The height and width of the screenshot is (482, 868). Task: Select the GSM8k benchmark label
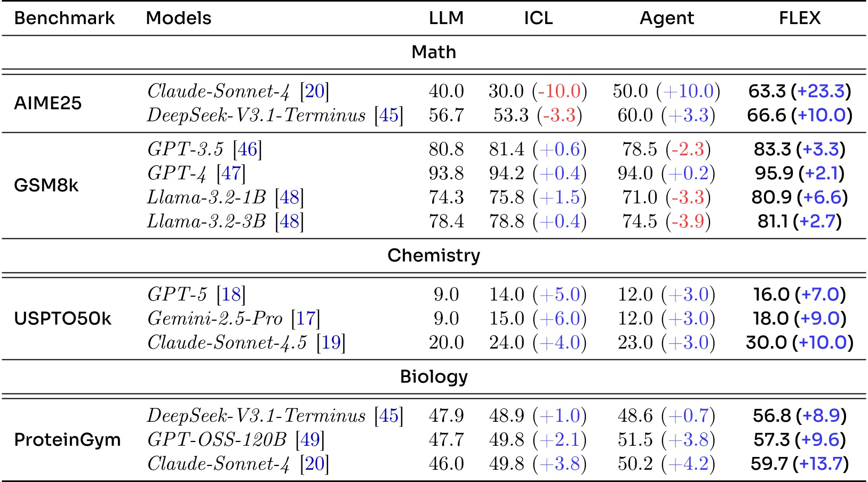pyautogui.click(x=46, y=185)
